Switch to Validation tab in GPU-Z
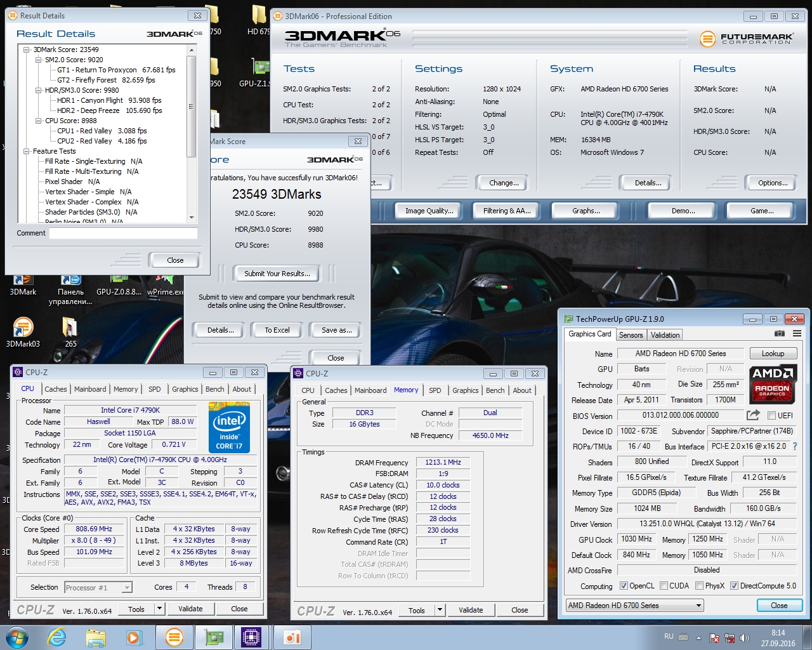The image size is (812, 650). point(665,335)
